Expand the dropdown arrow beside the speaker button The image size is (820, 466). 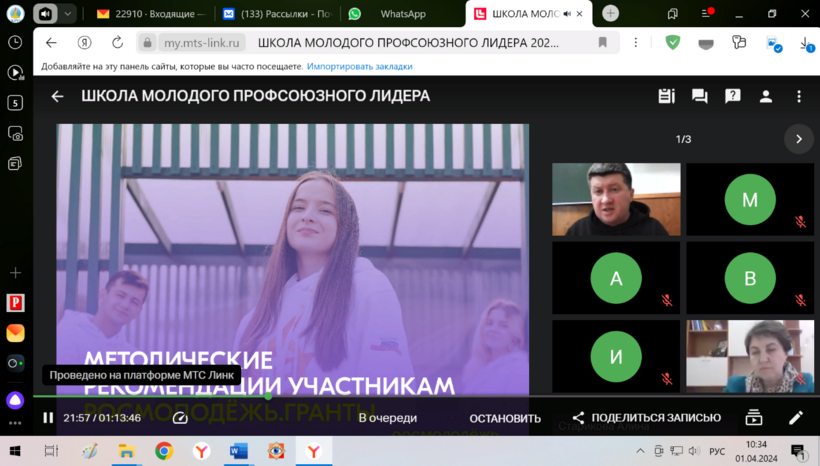point(67,14)
